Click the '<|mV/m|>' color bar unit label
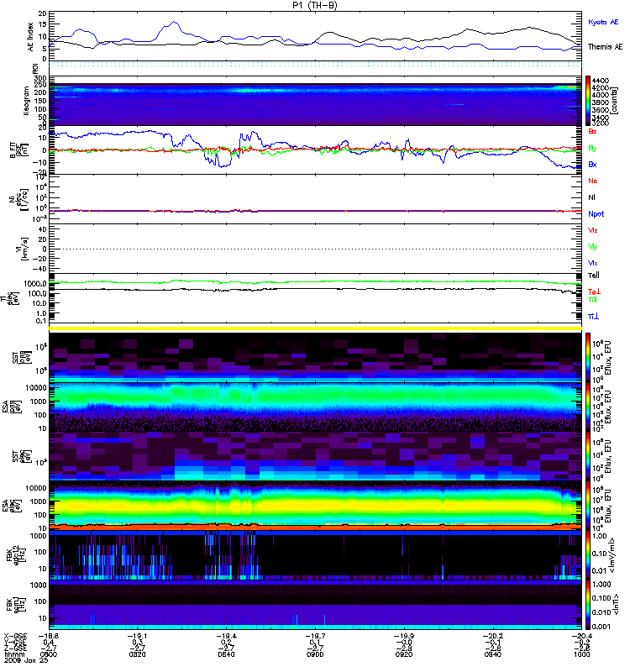The image size is (630, 672). 613,555
